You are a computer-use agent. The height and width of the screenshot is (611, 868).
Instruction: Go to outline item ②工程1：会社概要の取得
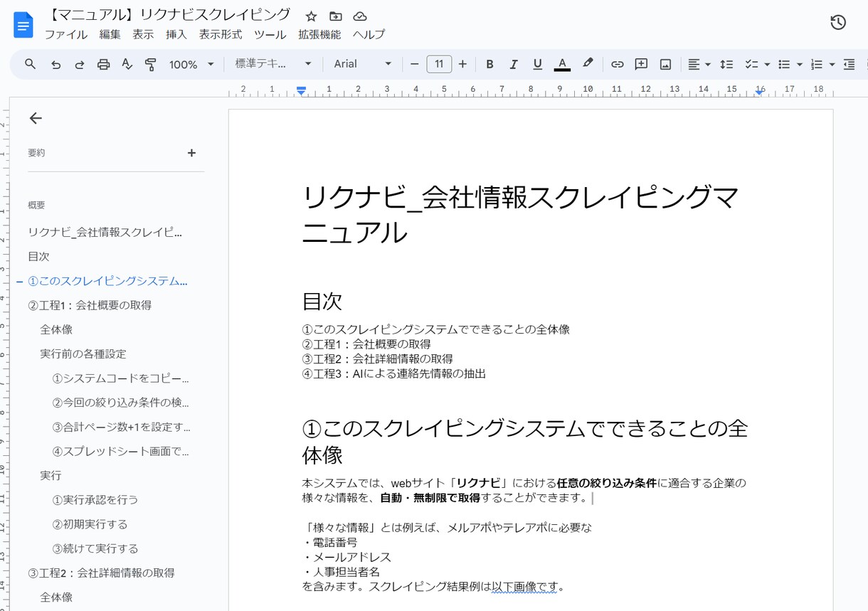point(90,305)
